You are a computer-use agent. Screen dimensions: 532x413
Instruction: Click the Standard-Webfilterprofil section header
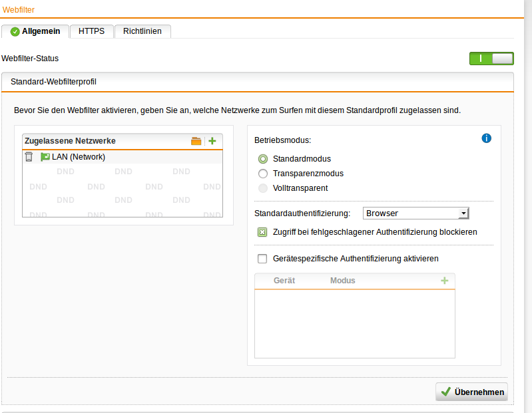pos(55,82)
